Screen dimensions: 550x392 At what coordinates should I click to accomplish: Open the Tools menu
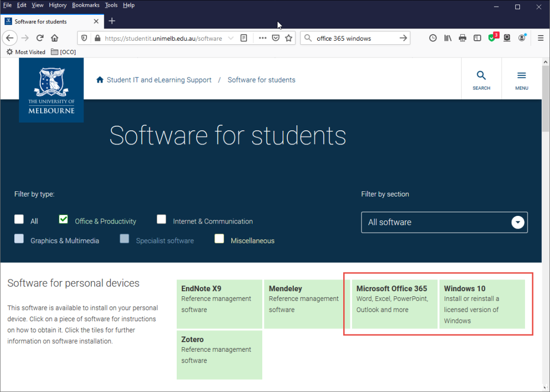[x=111, y=5]
